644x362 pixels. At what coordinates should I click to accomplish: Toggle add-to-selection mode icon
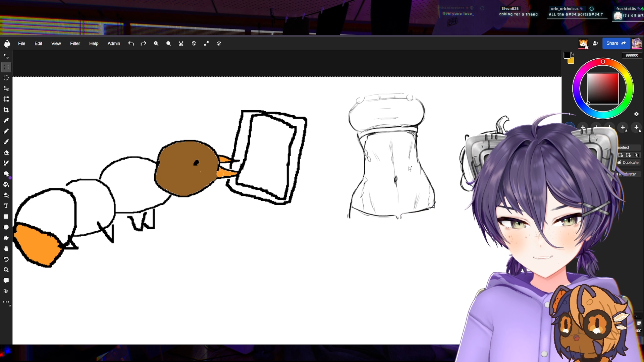click(621, 155)
